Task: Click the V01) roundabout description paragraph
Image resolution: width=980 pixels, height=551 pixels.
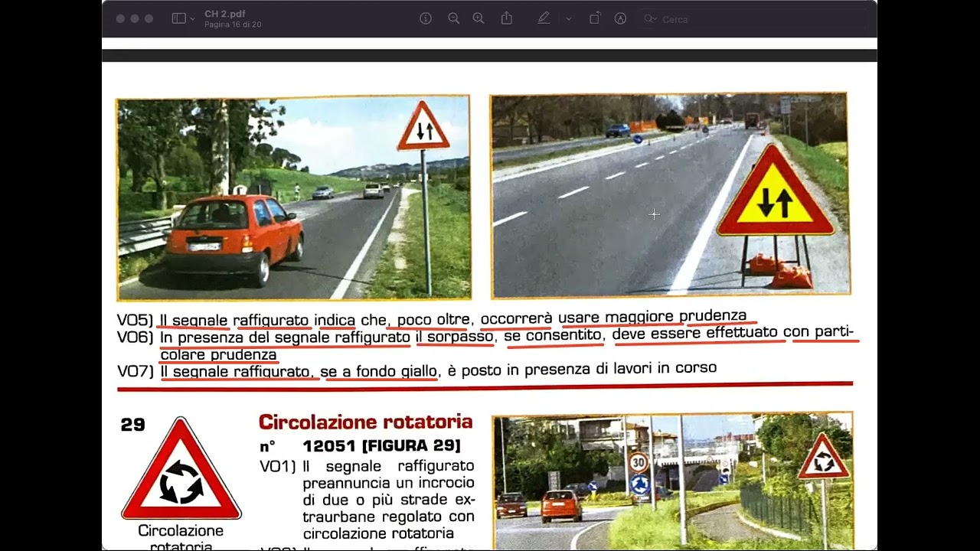Action: (367, 500)
